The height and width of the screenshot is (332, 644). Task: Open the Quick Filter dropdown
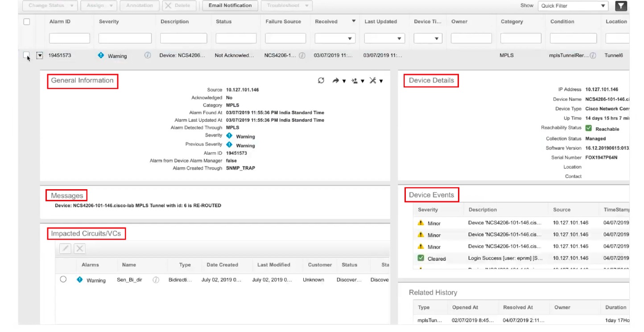click(573, 6)
